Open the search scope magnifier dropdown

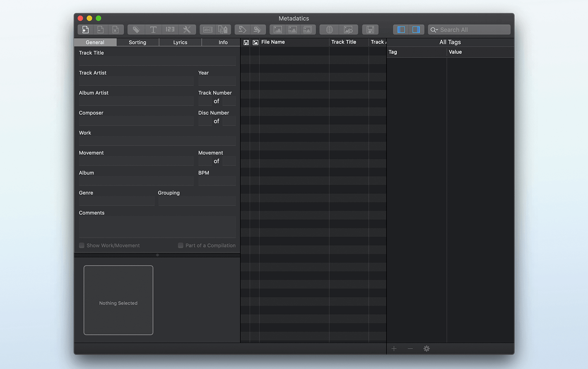click(x=434, y=30)
